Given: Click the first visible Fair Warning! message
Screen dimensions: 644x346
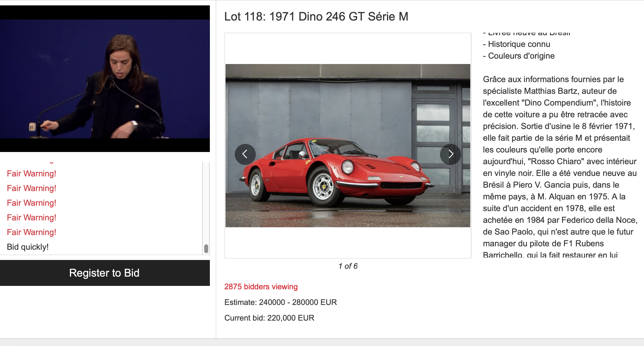Looking at the screenshot, I should (32, 173).
